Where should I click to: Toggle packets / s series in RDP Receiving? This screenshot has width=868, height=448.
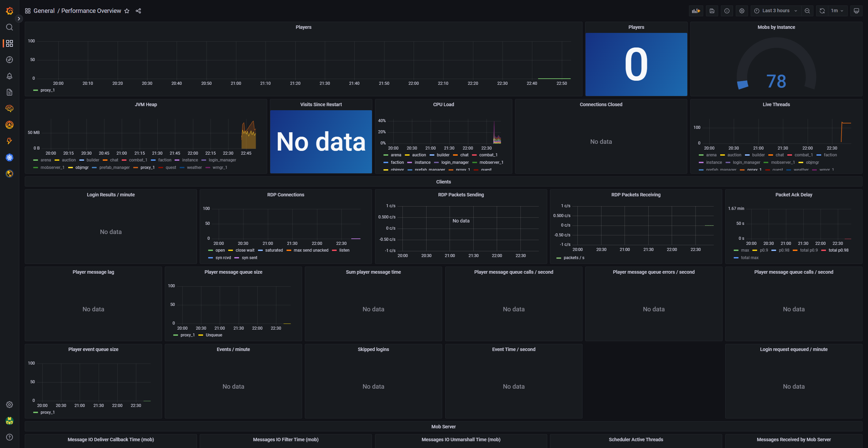[573, 258]
